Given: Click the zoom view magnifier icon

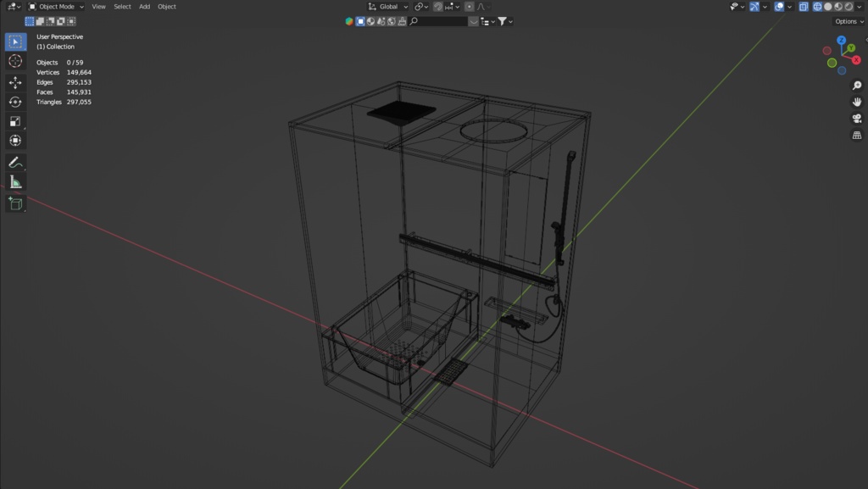Looking at the screenshot, I should (857, 86).
